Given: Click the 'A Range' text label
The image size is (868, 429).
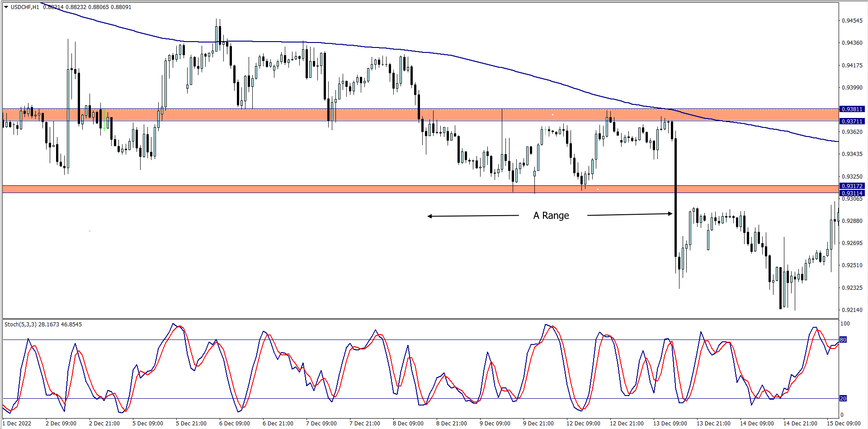Looking at the screenshot, I should coord(551,216).
